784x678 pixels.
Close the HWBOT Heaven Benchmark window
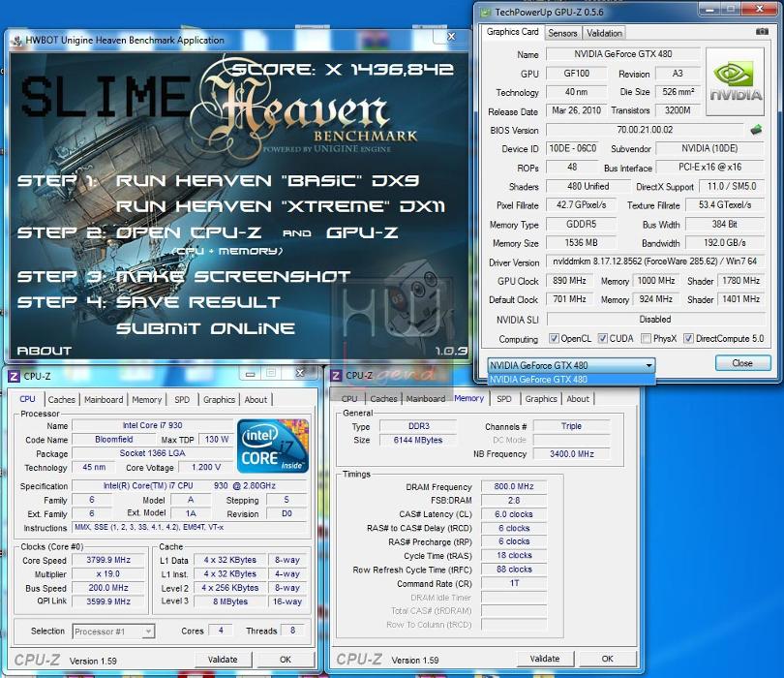tap(451, 37)
